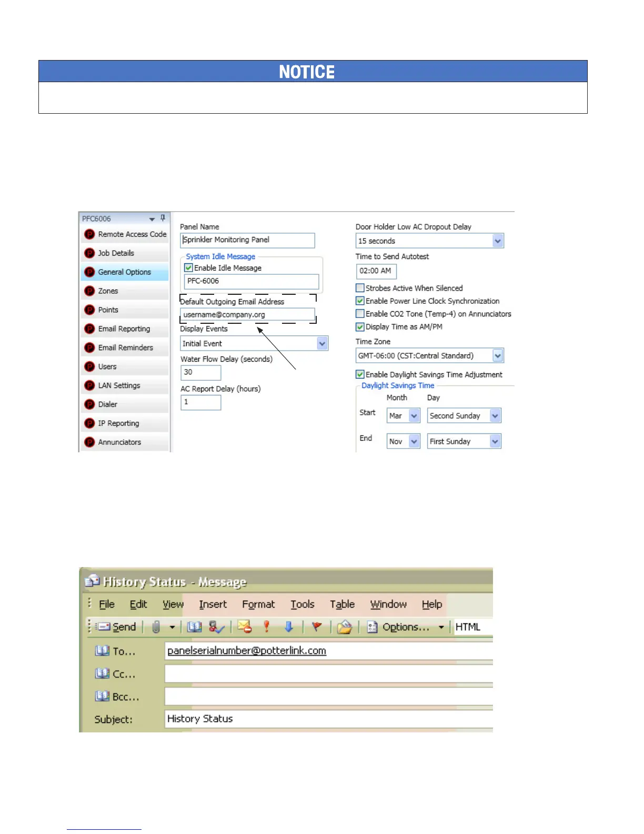
Task: Open the Tools menu
Action: tap(303, 604)
